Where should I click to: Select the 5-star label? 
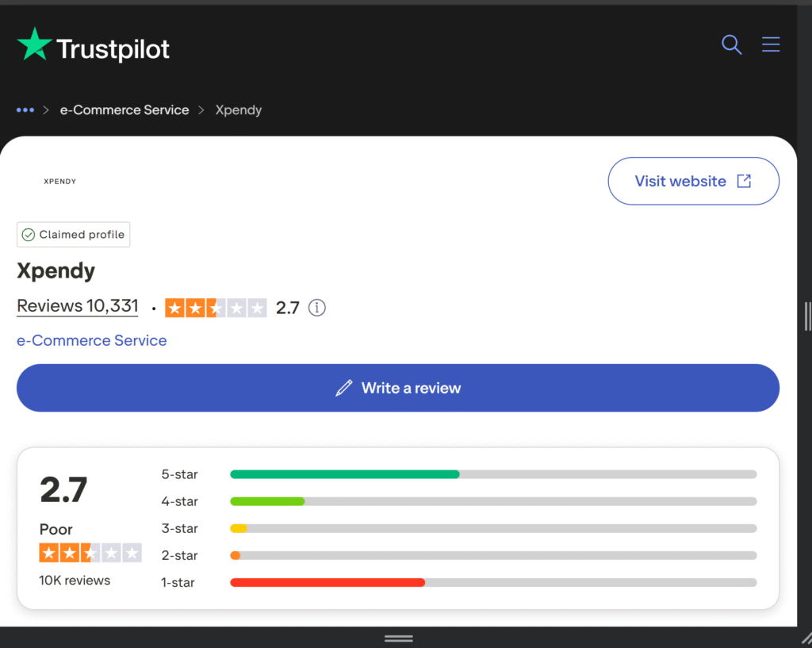pyautogui.click(x=180, y=474)
